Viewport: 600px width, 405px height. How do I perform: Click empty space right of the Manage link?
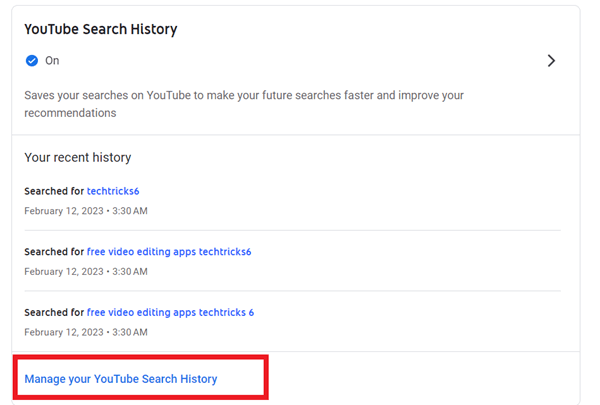420,379
